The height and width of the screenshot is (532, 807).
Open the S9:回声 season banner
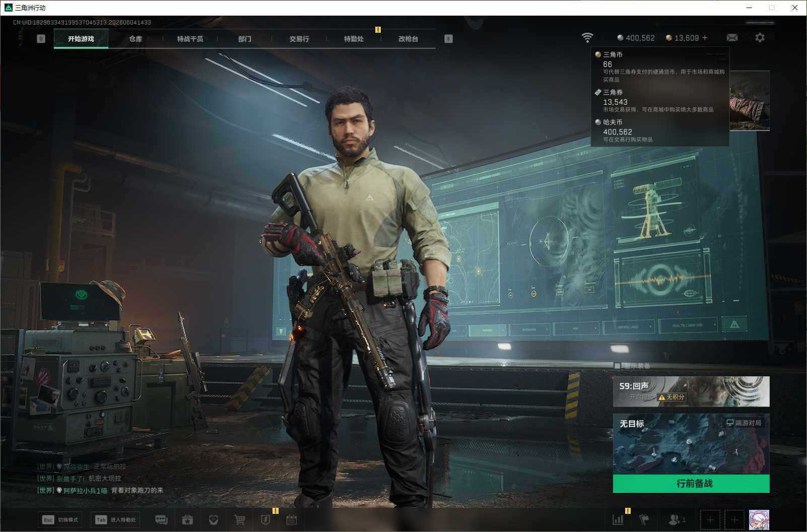pos(691,391)
